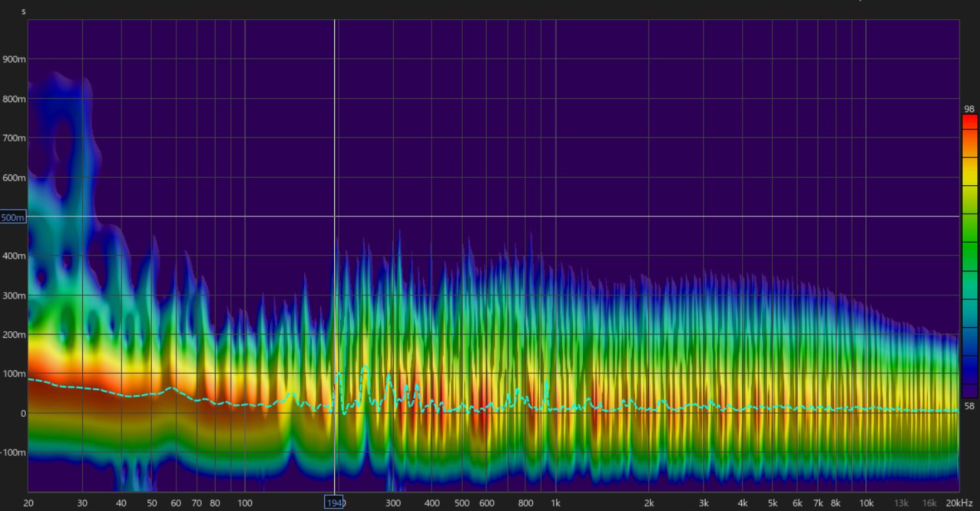Viewport: 980px width, 511px height.
Task: Click the 58 minimum level label
Action: 969,406
